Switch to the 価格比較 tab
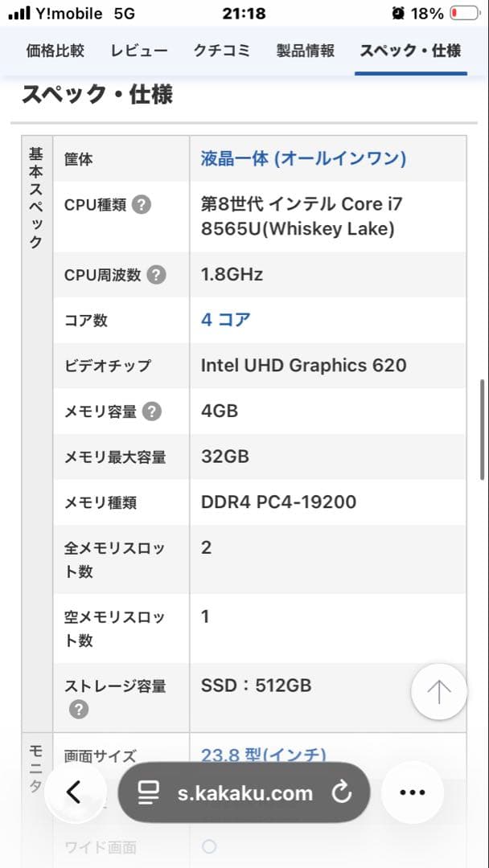The width and height of the screenshot is (489, 868). (54, 50)
